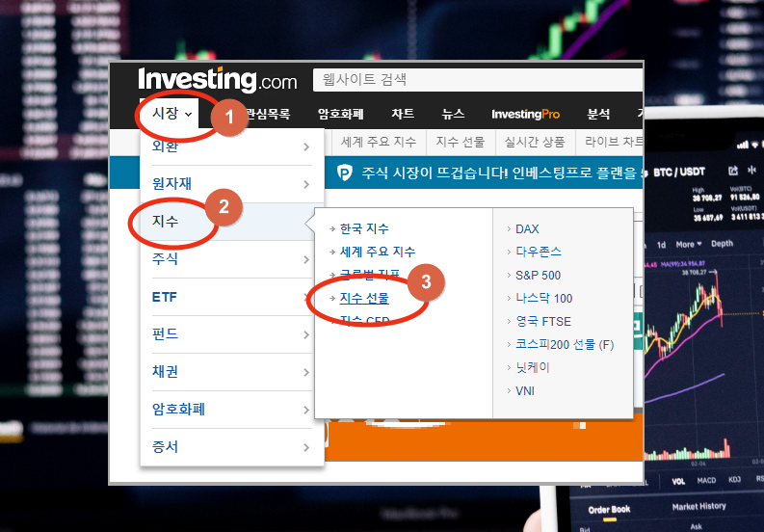Open the 영국 FTSE index link

(x=543, y=321)
